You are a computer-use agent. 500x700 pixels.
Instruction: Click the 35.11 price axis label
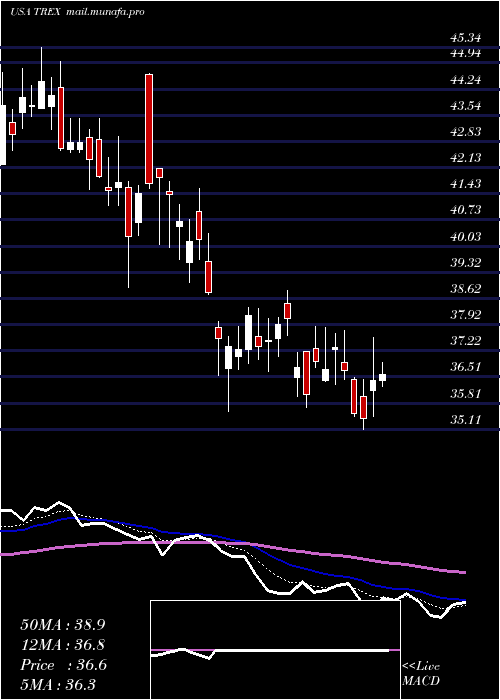[x=466, y=420]
